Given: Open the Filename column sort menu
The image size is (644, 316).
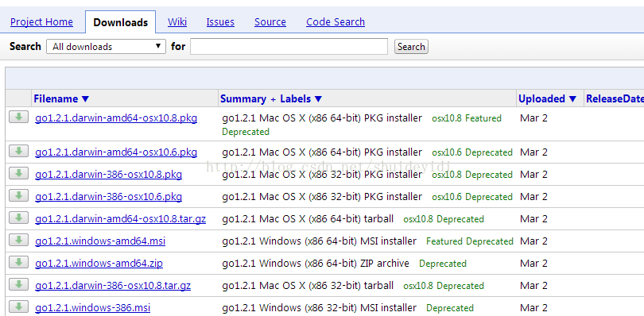Looking at the screenshot, I should (61, 99).
